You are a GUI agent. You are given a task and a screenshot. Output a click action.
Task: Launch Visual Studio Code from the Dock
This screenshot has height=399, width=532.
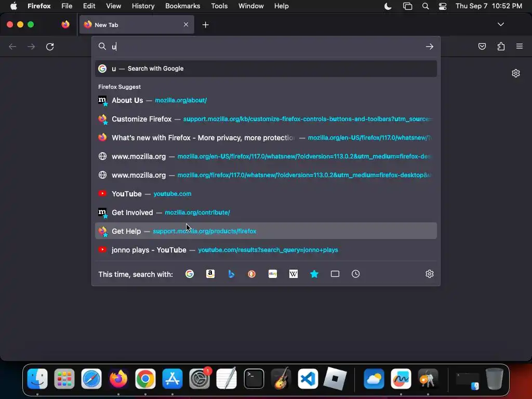[x=308, y=378]
